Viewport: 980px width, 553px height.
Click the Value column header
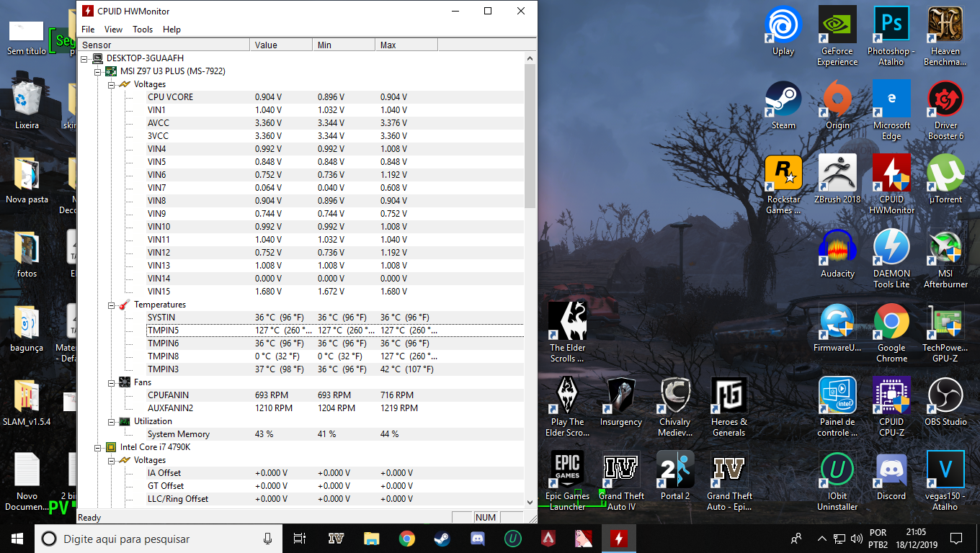click(x=282, y=45)
